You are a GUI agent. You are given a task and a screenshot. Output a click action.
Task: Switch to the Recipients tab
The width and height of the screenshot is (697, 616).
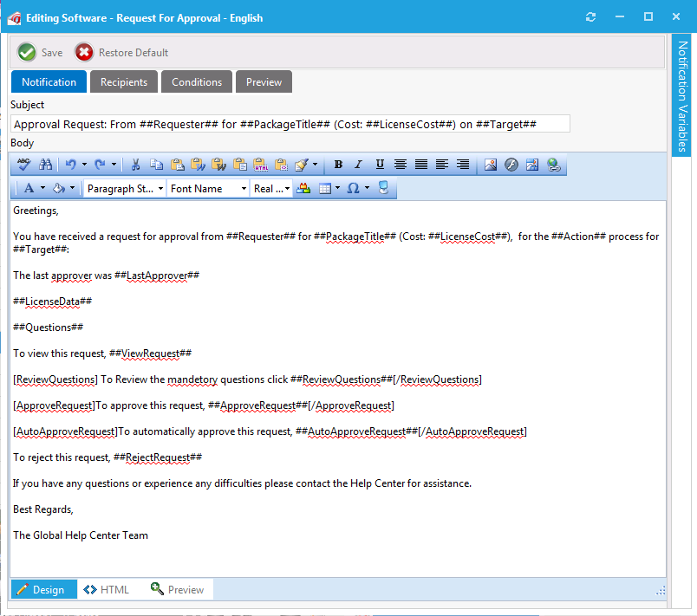(124, 82)
